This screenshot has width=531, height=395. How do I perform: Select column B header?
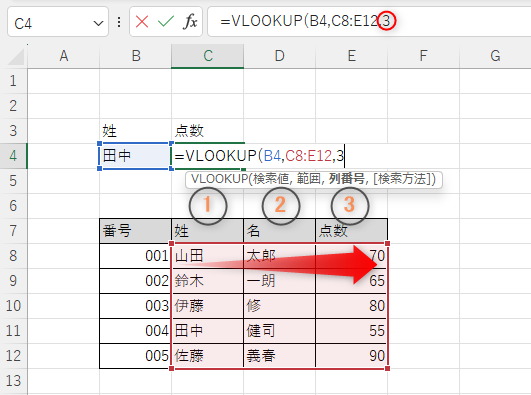pos(135,56)
